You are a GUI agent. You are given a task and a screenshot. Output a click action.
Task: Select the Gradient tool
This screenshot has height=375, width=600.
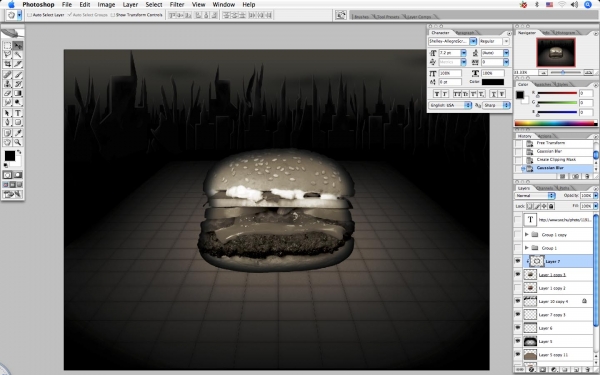18,93
